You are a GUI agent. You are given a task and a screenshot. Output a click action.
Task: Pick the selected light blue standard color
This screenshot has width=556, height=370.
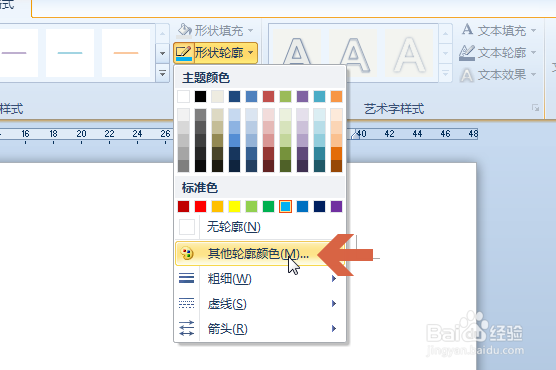[x=285, y=206]
